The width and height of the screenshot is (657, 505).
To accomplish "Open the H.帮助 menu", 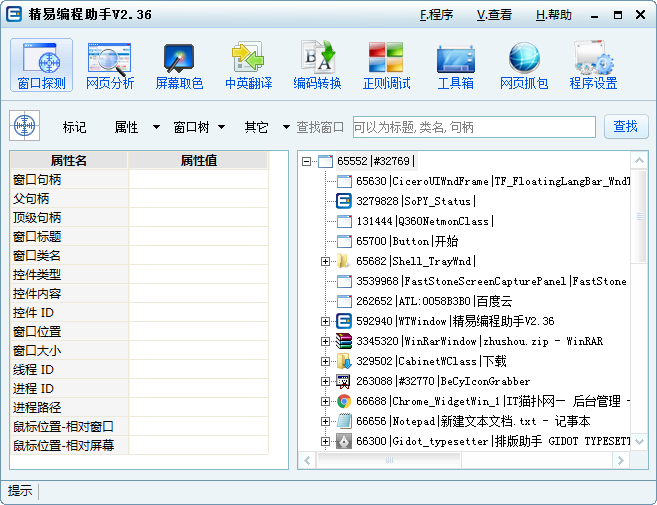I will pos(554,15).
